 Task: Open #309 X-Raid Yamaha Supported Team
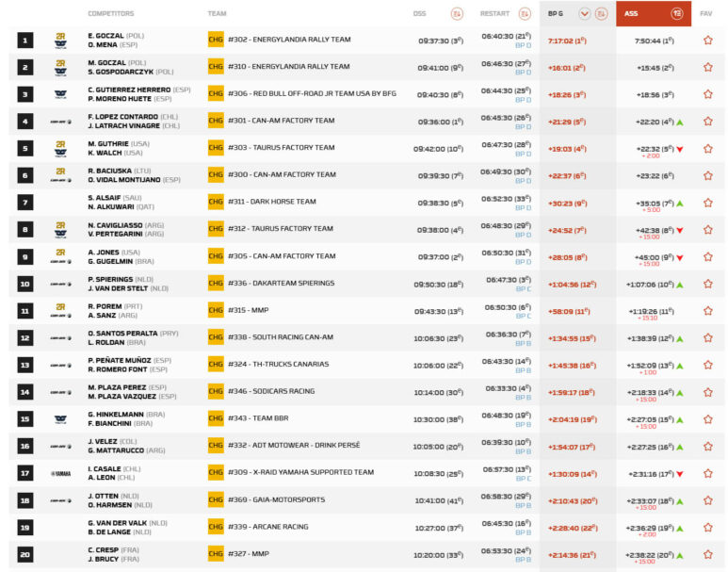pyautogui.click(x=300, y=473)
